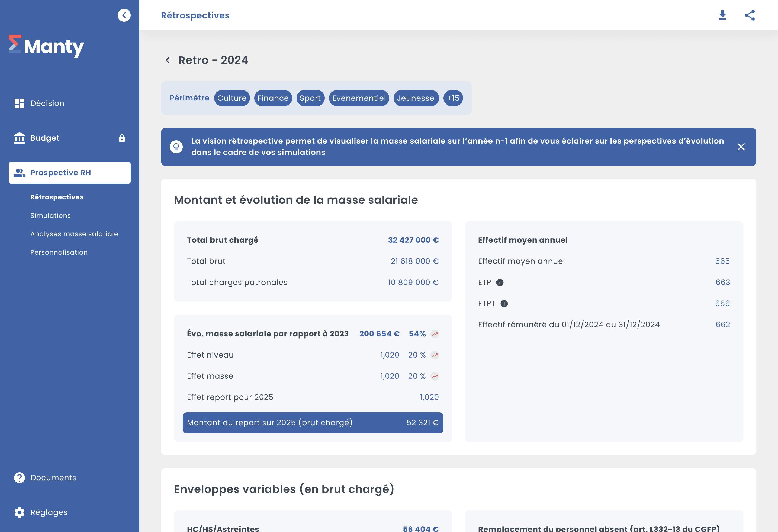Image resolution: width=778 pixels, height=532 pixels.
Task: Expand the +15 more perimeters chip
Action: [453, 98]
